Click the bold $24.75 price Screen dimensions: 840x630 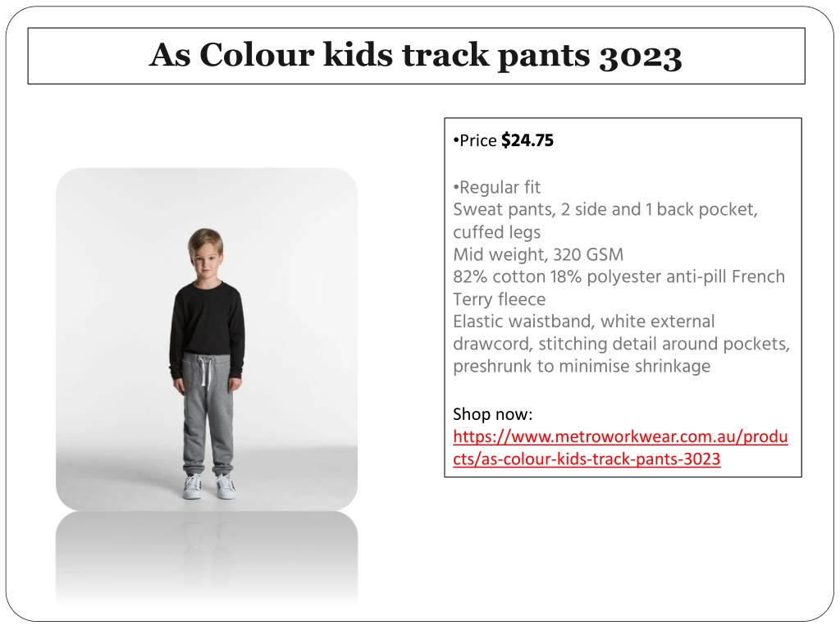(527, 140)
